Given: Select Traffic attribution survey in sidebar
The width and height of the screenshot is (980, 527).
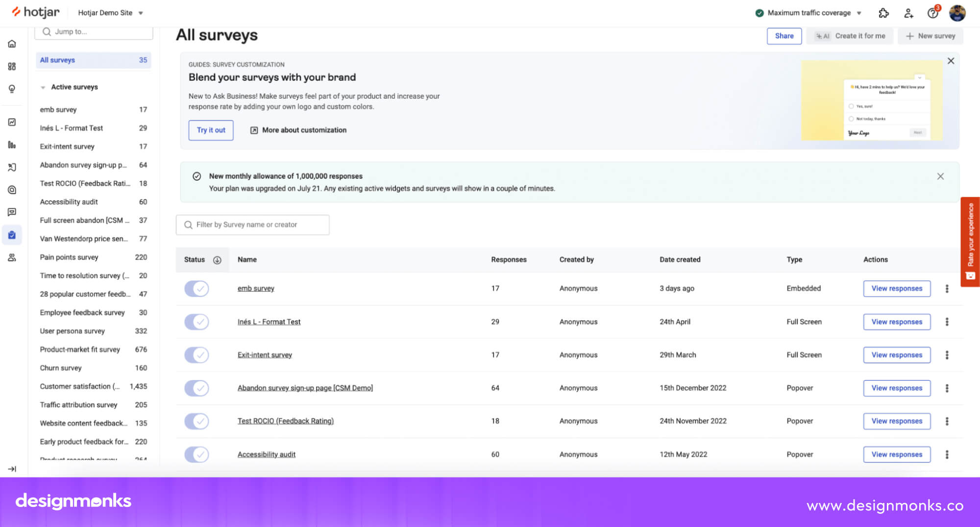Looking at the screenshot, I should click(x=94, y=405).
